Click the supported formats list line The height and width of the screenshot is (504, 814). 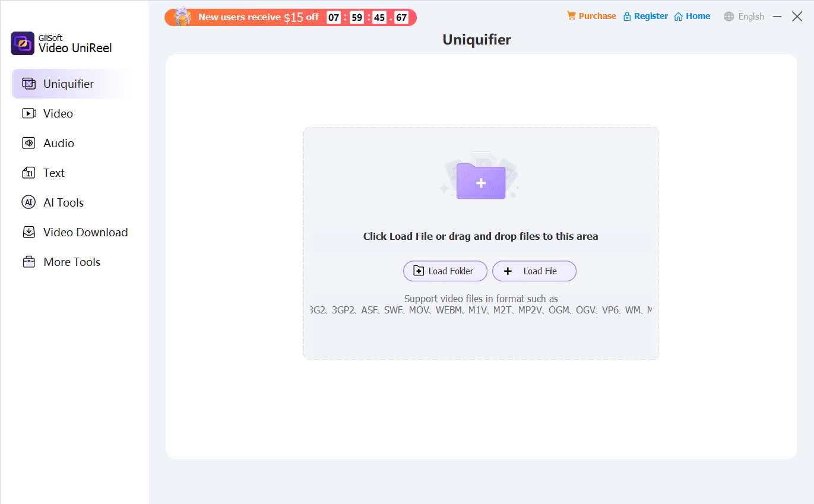[x=481, y=310]
